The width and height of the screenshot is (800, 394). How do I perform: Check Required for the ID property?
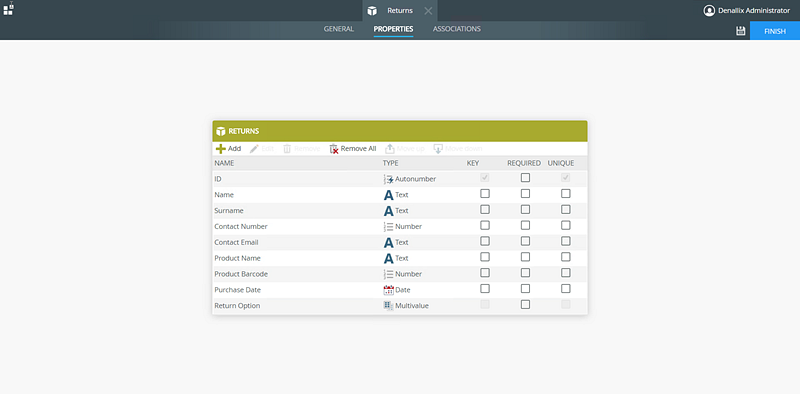pos(525,178)
